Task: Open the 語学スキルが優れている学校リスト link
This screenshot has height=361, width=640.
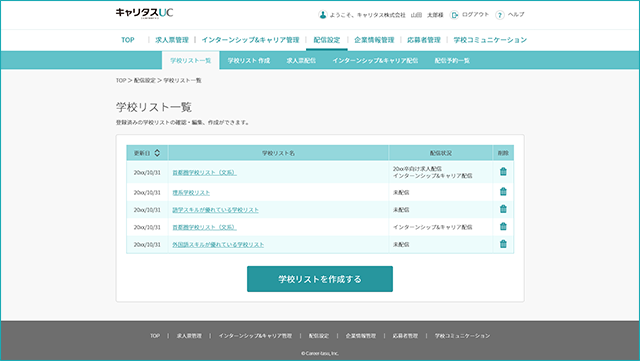Action: [x=216, y=209]
